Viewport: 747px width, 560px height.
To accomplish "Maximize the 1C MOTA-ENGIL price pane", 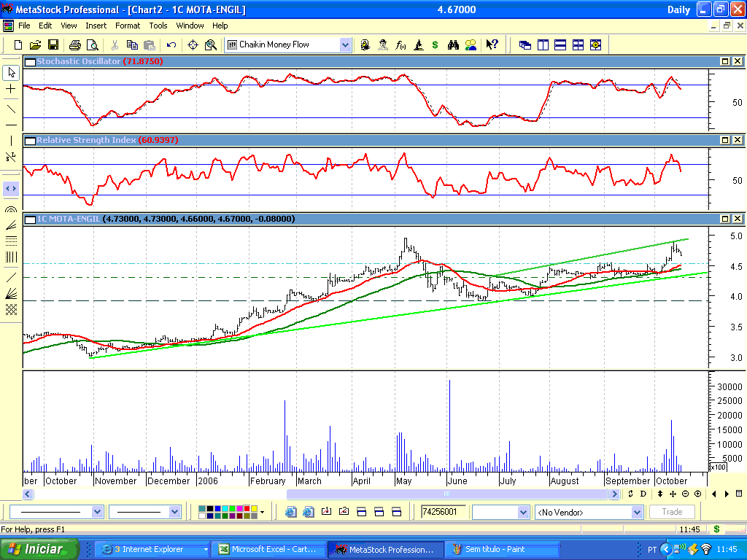I will point(726,219).
